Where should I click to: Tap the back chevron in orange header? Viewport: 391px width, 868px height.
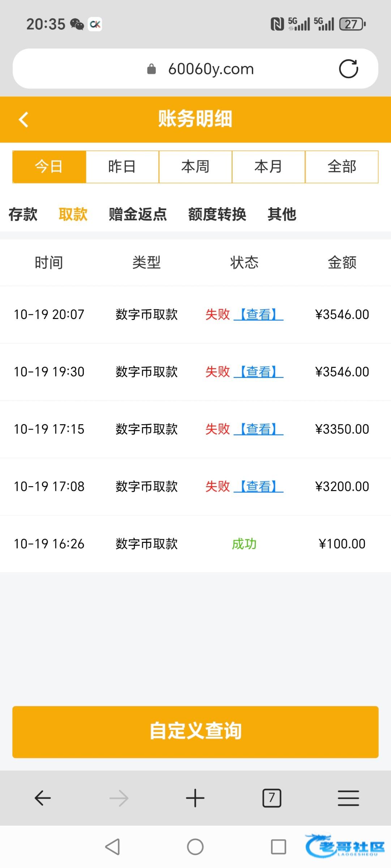click(x=24, y=120)
